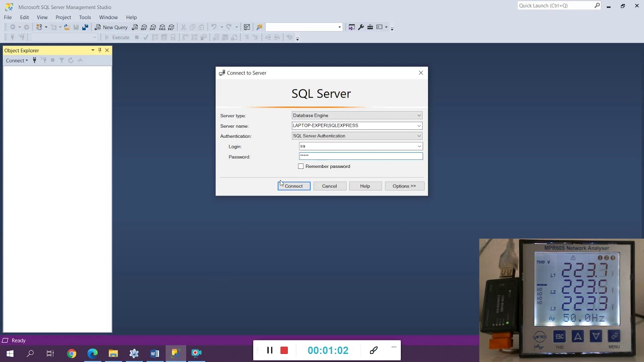Open File Explorer from taskbar
The height and width of the screenshot is (362, 644).
click(113, 353)
